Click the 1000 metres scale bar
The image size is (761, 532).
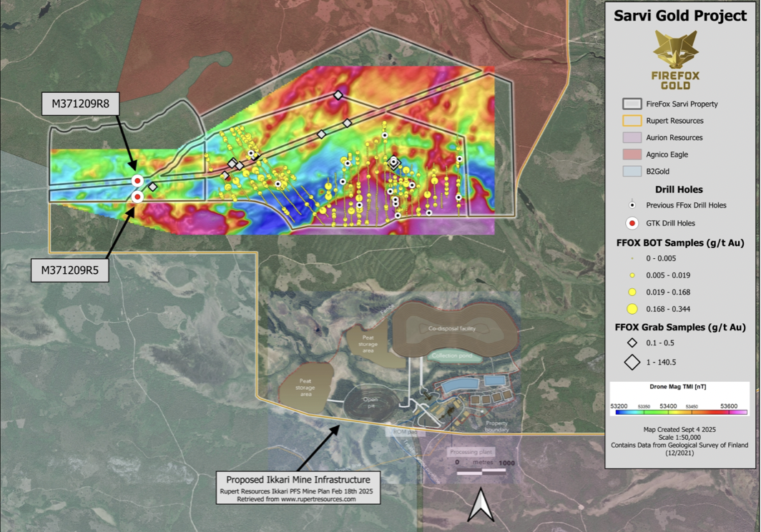(x=481, y=471)
